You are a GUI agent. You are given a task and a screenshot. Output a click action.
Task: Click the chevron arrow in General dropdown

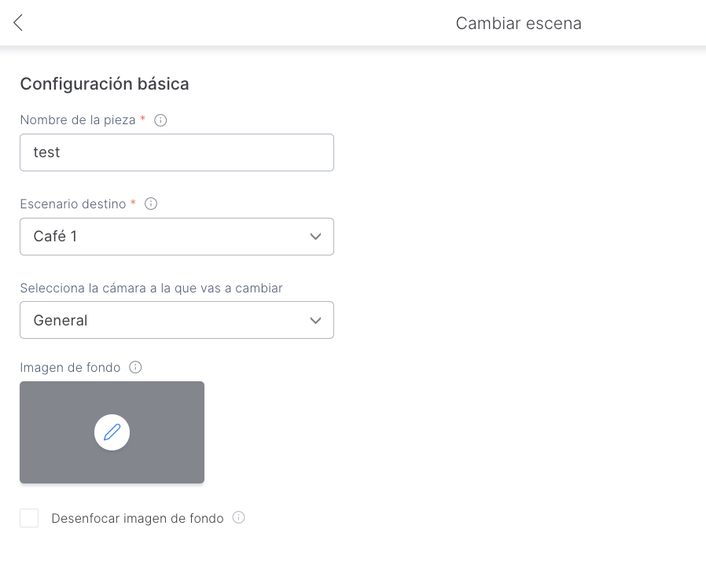coord(315,320)
